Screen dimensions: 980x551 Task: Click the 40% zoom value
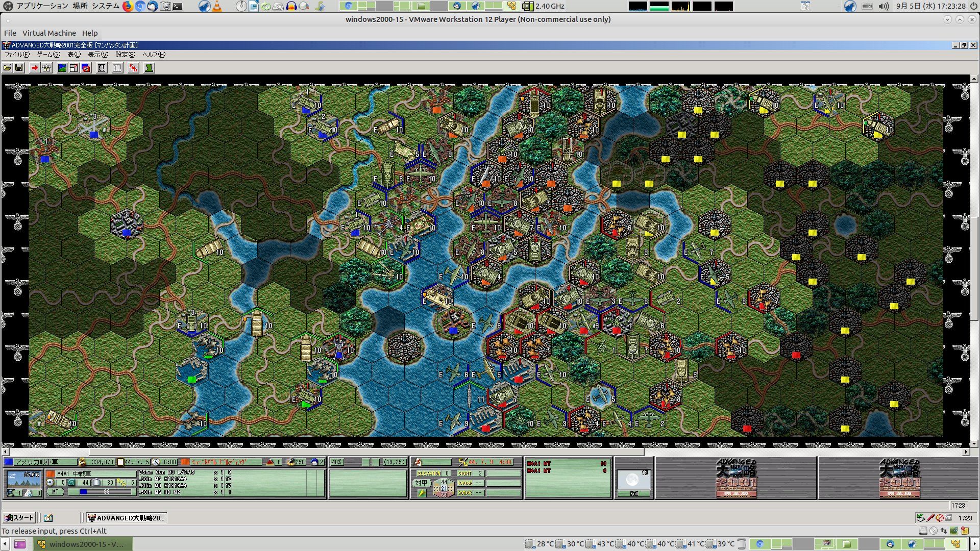tap(337, 462)
